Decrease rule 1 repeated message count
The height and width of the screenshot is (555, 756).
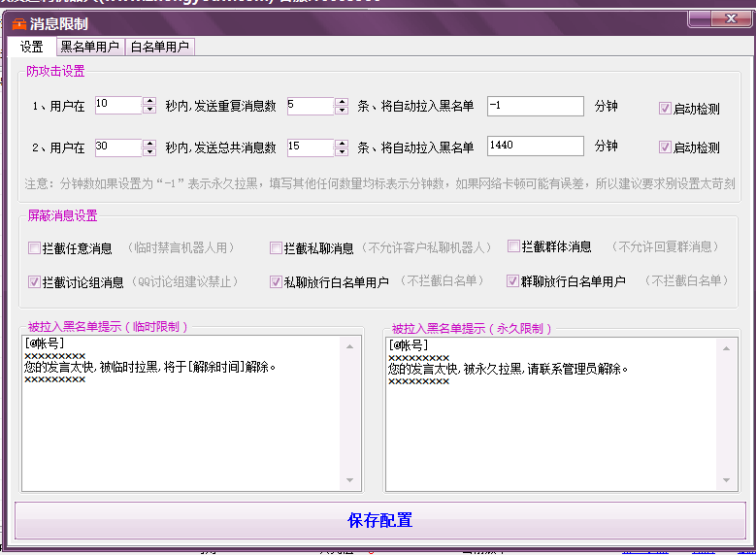(342, 111)
